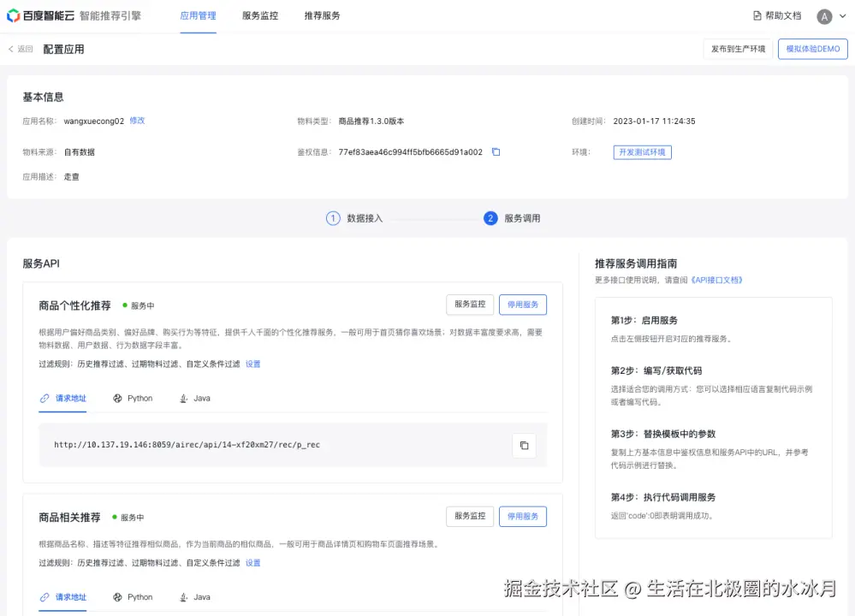This screenshot has height=616, width=855.
Task: Click the 第4步：执行代码调用服务 guide heading
Action: (x=663, y=497)
